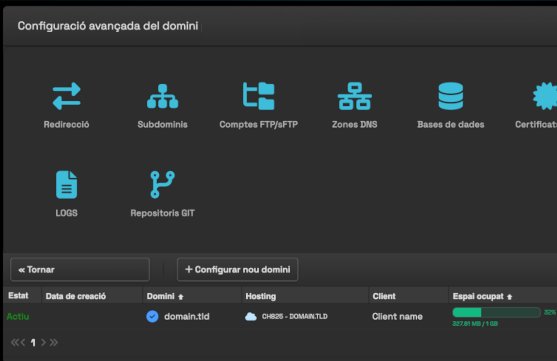557x361 pixels.
Task: Click the Hosting column header
Action: click(261, 296)
